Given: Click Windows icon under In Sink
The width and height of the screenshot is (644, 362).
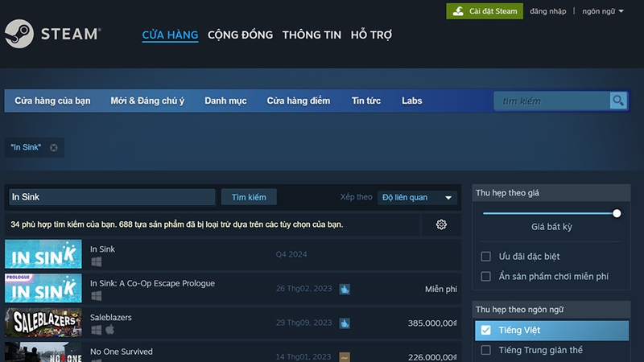Looking at the screenshot, I should click(x=96, y=261).
